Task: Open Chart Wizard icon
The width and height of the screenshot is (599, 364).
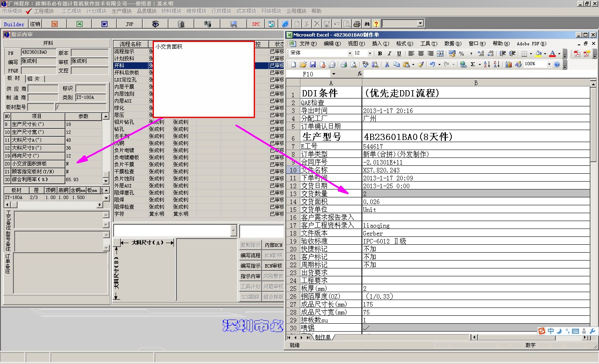Action: tap(508, 64)
